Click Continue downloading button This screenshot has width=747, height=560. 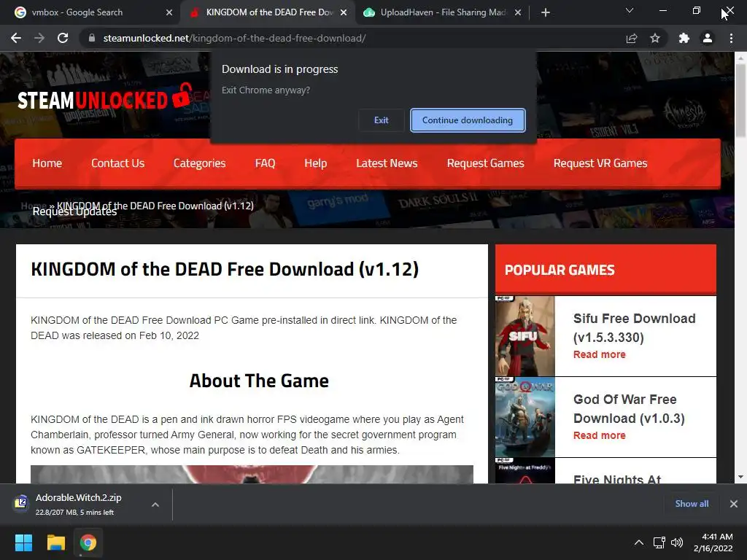468,120
